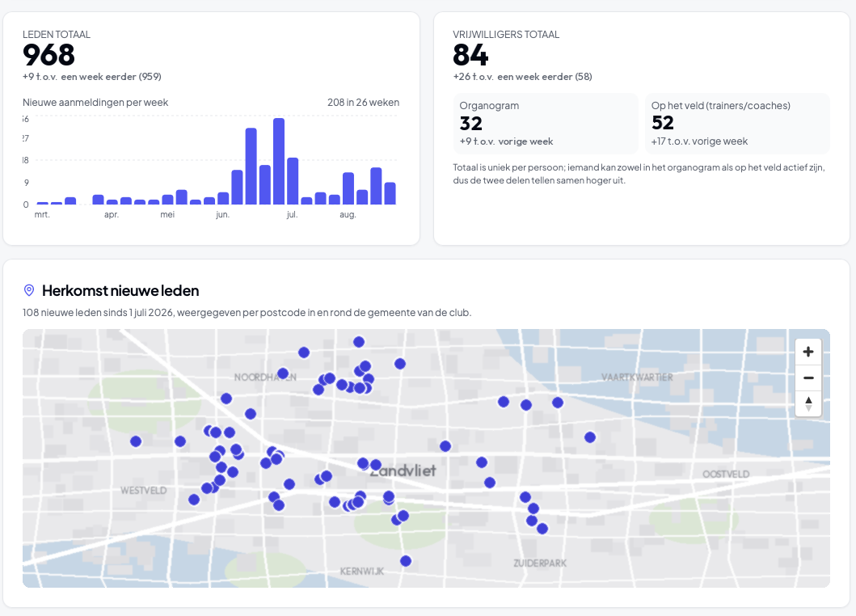This screenshot has width=856, height=616.
Task: Click the Zuiderpark district label
Action: click(x=540, y=563)
